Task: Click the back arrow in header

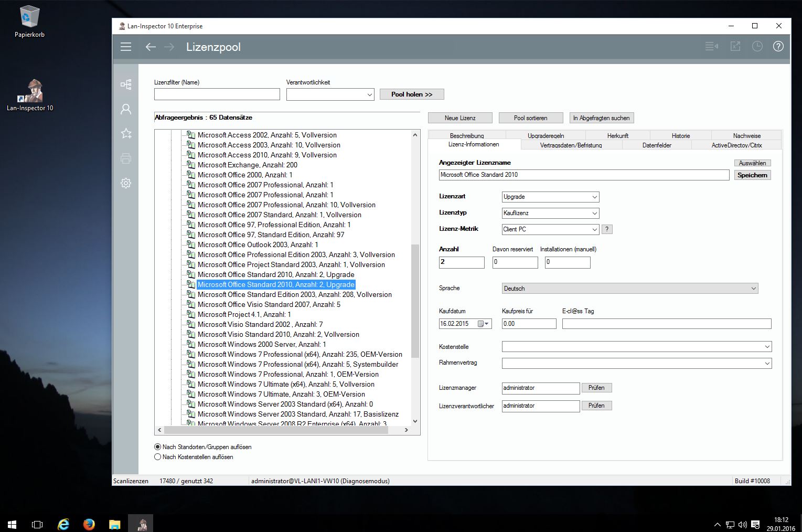Action: [151, 47]
